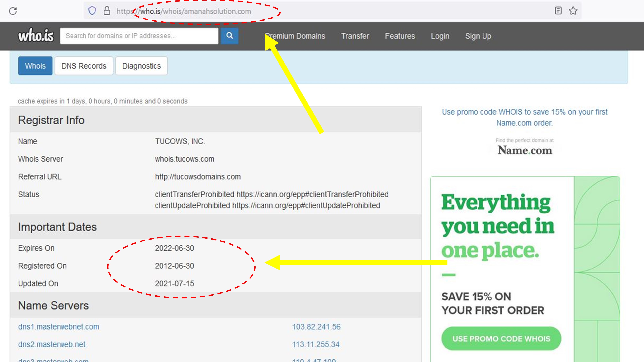The width and height of the screenshot is (644, 362).
Task: Click the Registered On row label
Action: pos(42,266)
